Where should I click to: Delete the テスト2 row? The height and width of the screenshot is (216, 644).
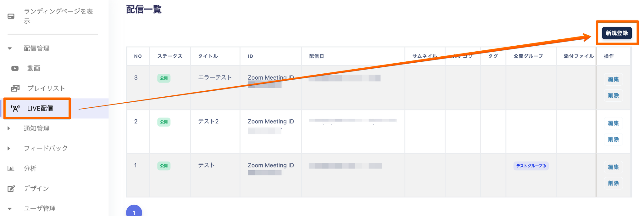[613, 139]
